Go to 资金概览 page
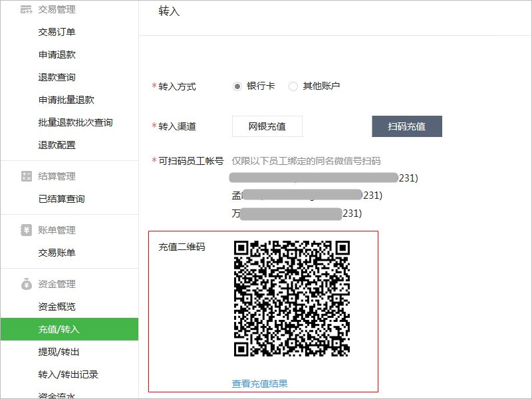 pos(57,307)
